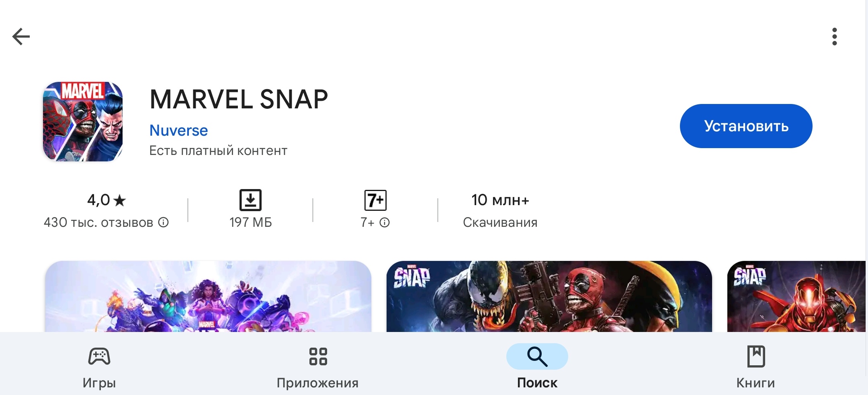Open the Nuverse developer page
Image resolution: width=868 pixels, height=395 pixels.
[178, 130]
